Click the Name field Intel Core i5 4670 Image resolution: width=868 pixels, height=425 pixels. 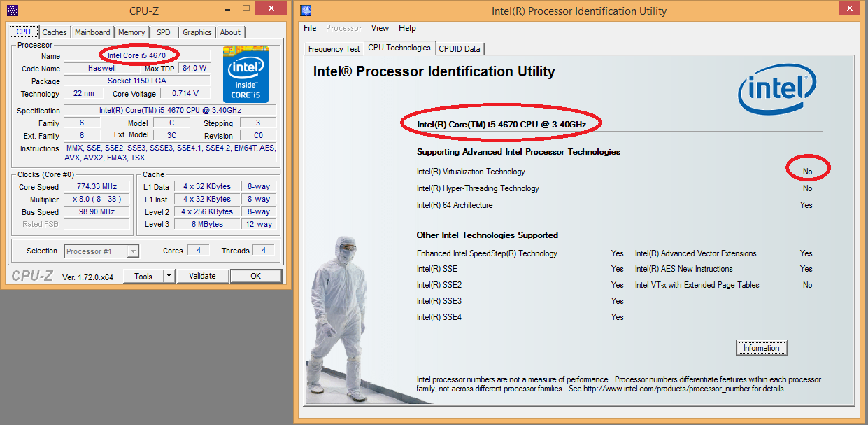point(137,55)
